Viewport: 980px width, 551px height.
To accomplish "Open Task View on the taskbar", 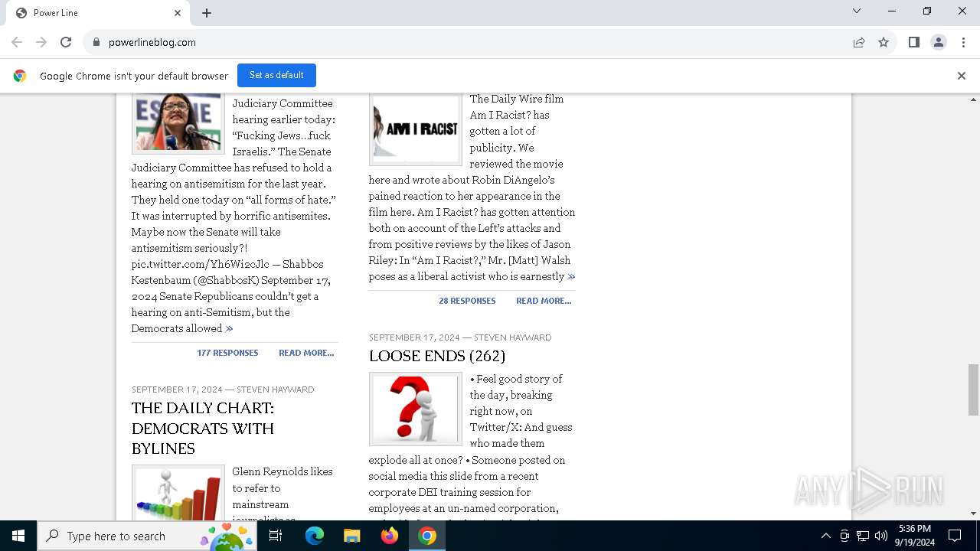I will 276,536.
